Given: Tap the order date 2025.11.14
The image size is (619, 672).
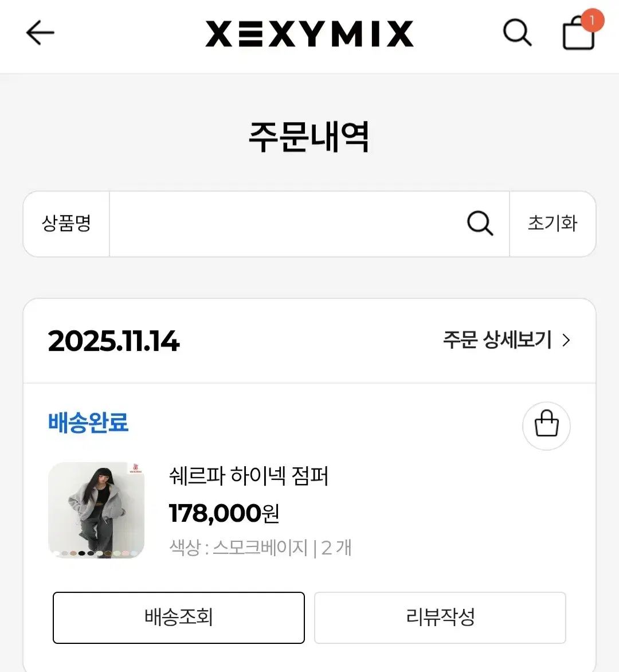Looking at the screenshot, I should coord(114,341).
